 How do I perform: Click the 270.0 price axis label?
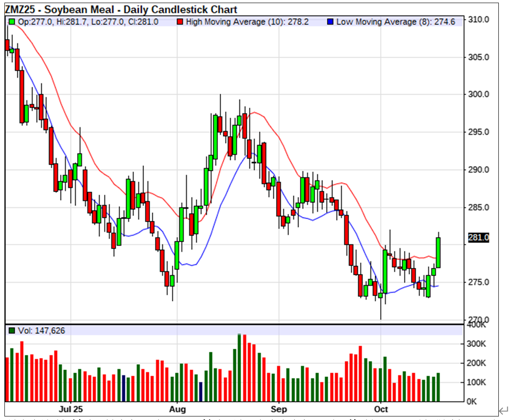click(x=478, y=320)
